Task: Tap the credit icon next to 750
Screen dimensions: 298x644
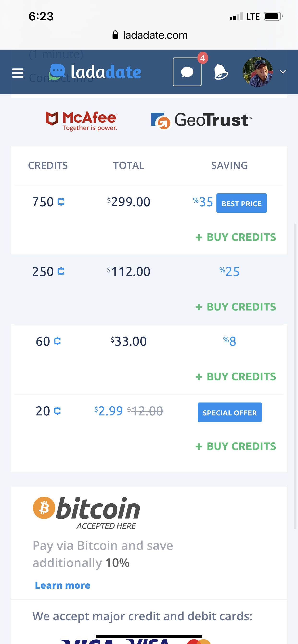Action: 61,202
